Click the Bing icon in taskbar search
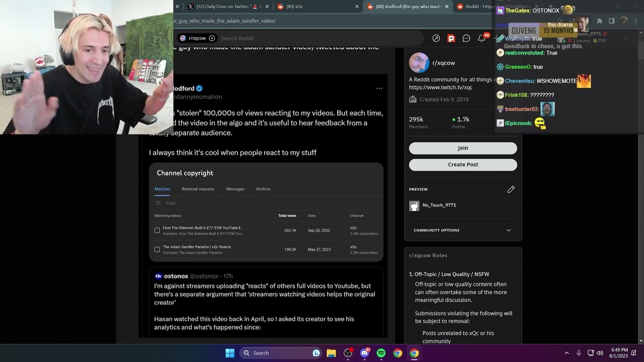 tap(316, 353)
